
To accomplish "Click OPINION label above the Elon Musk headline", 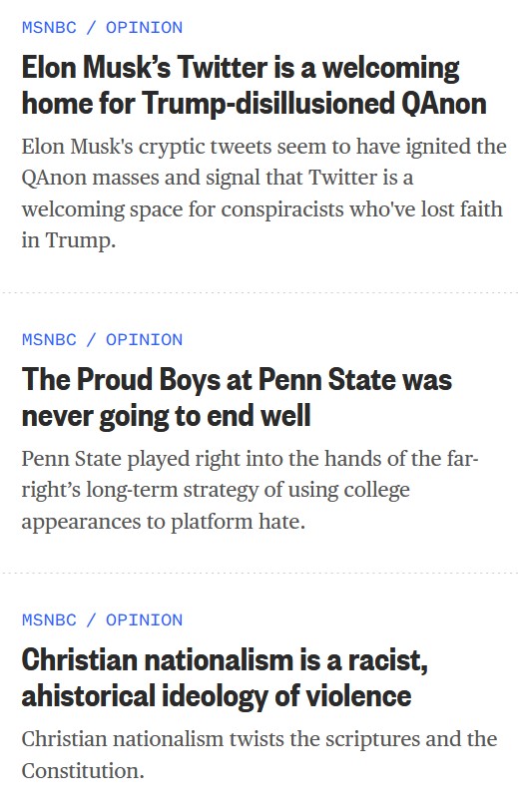I will [x=144, y=28].
